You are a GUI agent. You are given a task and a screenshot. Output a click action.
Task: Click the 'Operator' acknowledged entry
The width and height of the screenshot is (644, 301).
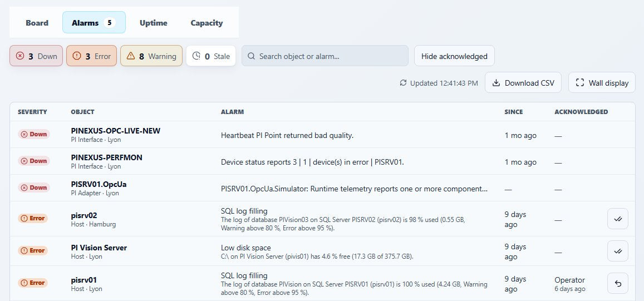[569, 280]
